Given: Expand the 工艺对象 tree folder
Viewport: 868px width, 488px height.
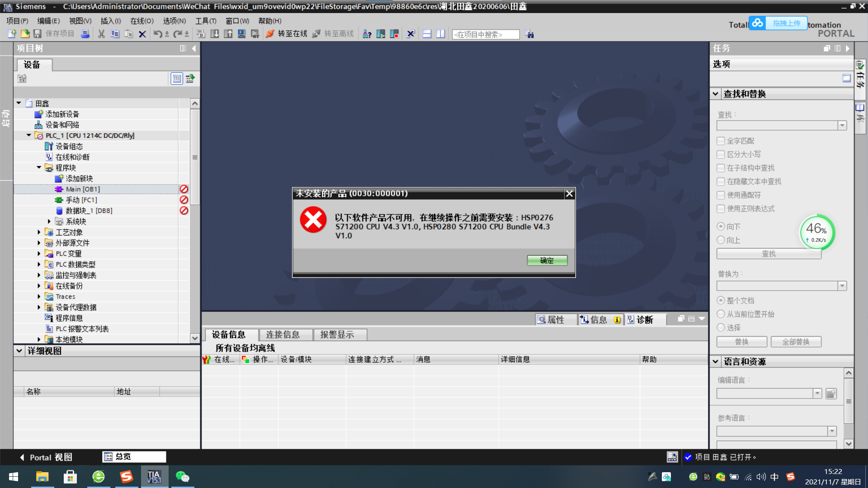Looking at the screenshot, I should coord(39,232).
